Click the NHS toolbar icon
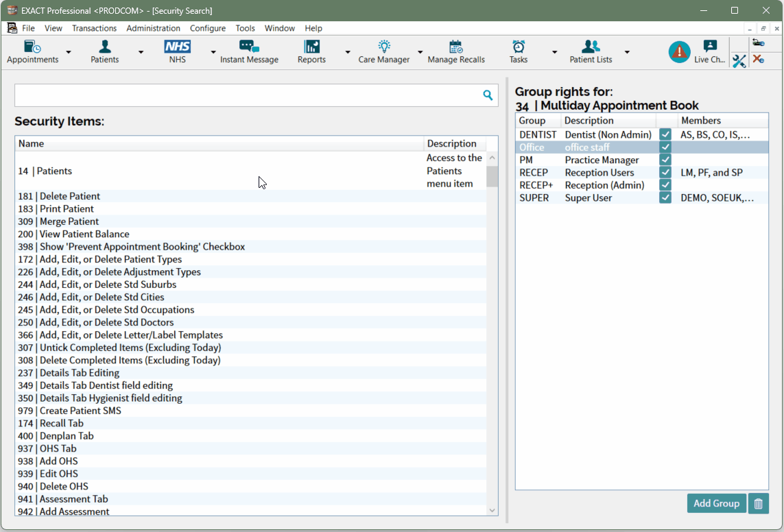The image size is (784, 532). [x=177, y=47]
